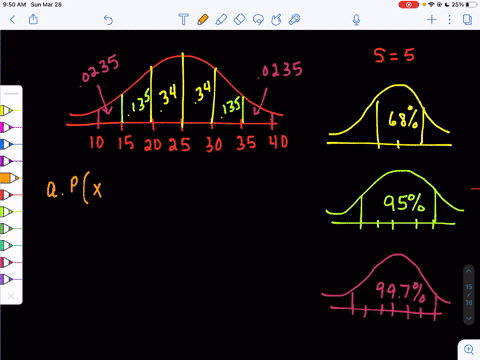Tap the red screen recording indicator
The height and width of the screenshot is (360, 480).
pyautogui.click(x=408, y=5)
